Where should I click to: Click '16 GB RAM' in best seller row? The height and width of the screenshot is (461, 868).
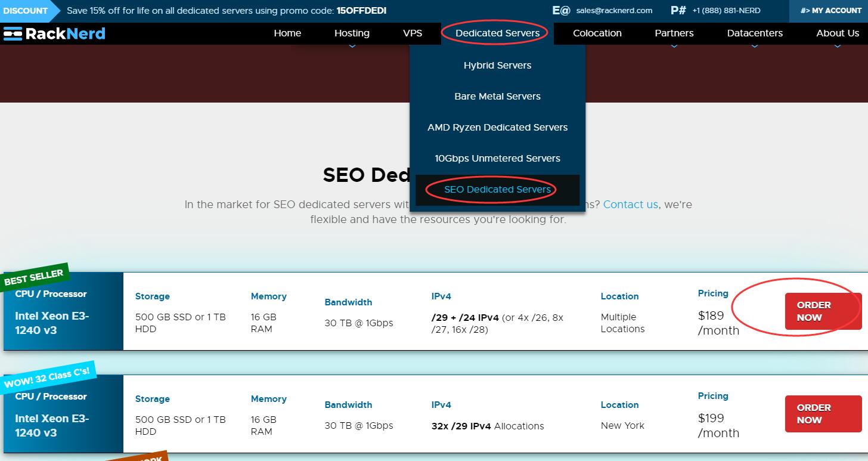263,323
